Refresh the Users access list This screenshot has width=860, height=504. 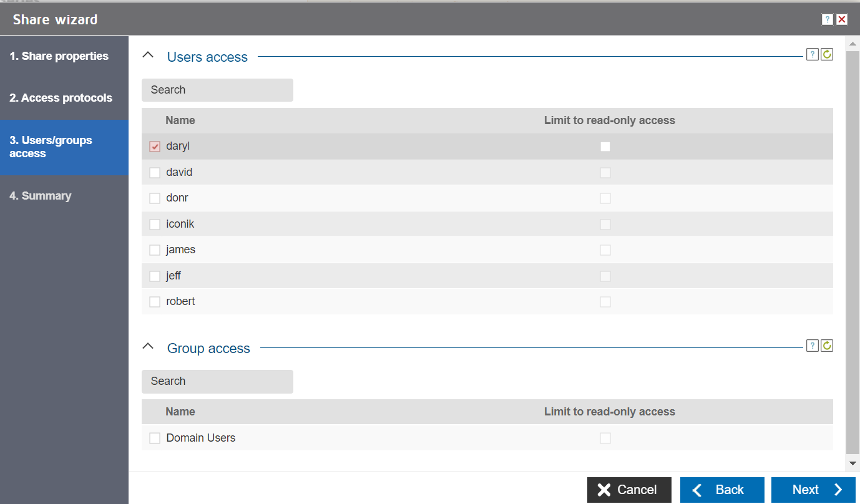[827, 54]
